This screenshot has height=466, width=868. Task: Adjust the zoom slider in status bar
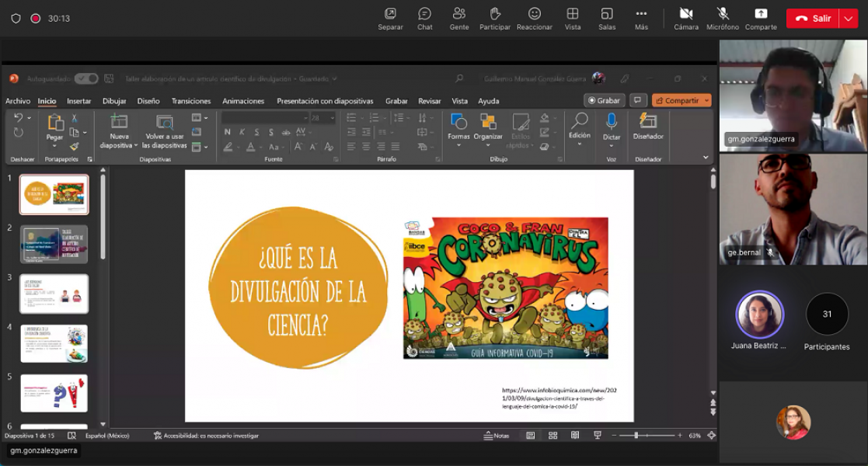[636, 436]
